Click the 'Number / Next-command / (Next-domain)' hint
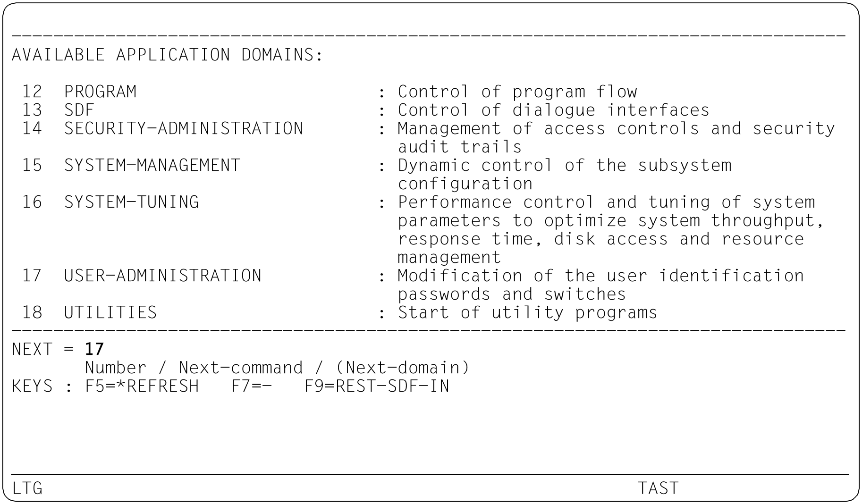 277,368
